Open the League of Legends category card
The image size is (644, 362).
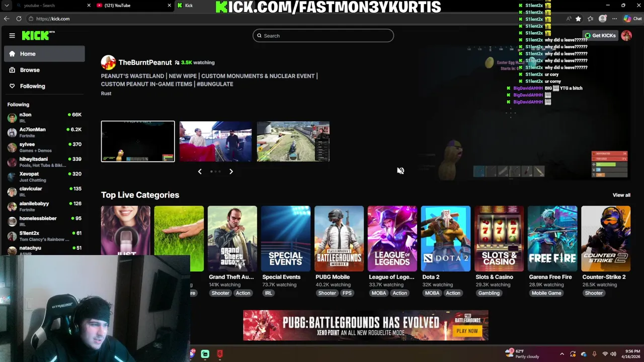(x=392, y=239)
